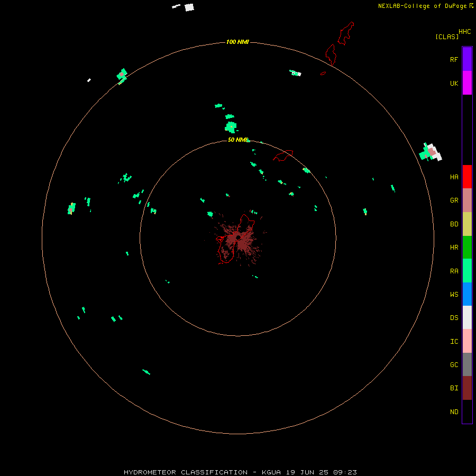Screen dimensions: 476x476
Task: Click the NEXLAB-College of DuPage text
Action: [423, 6]
